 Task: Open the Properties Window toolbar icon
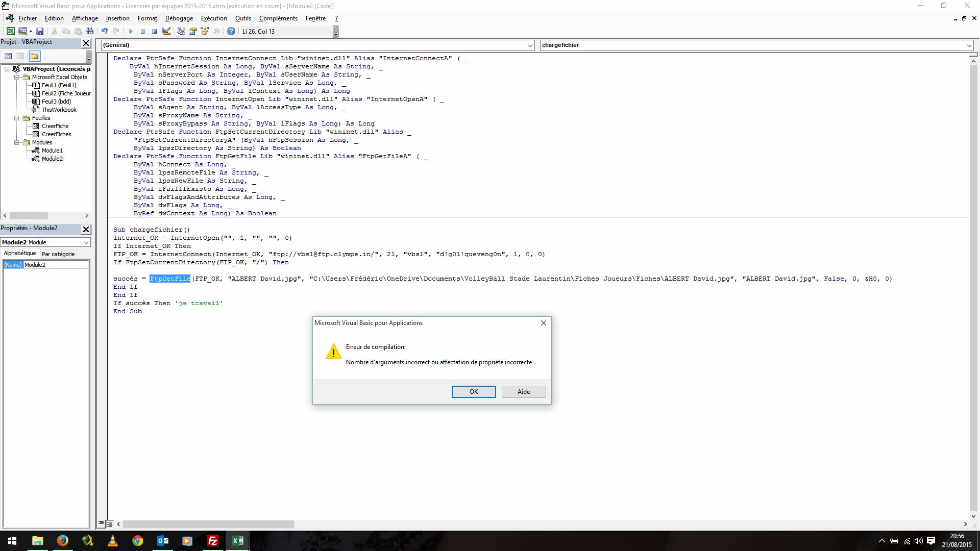click(x=193, y=31)
